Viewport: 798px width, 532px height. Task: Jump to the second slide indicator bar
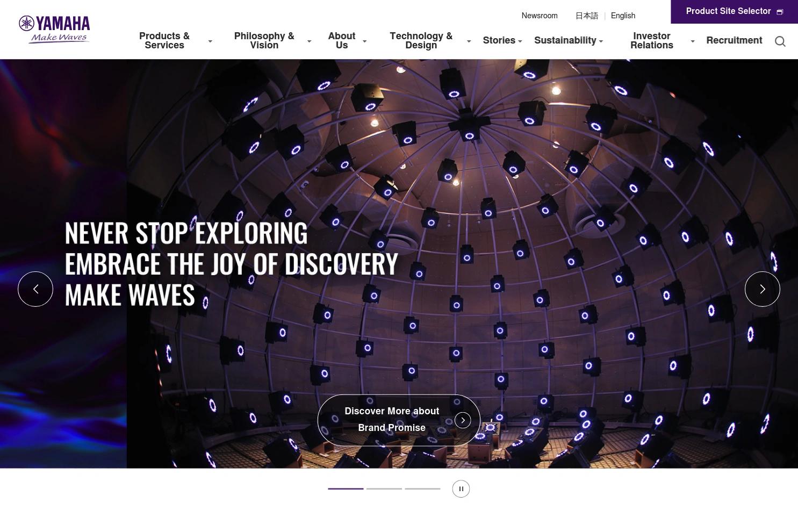click(384, 489)
